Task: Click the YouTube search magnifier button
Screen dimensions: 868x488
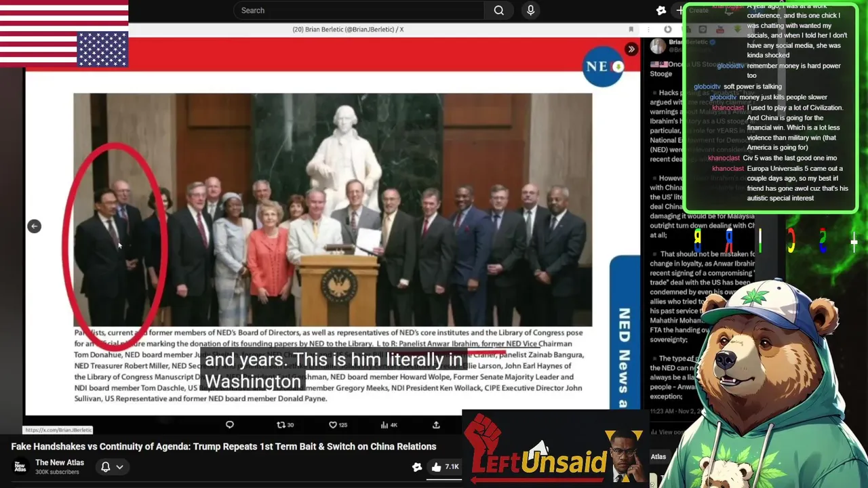Action: pos(499,10)
